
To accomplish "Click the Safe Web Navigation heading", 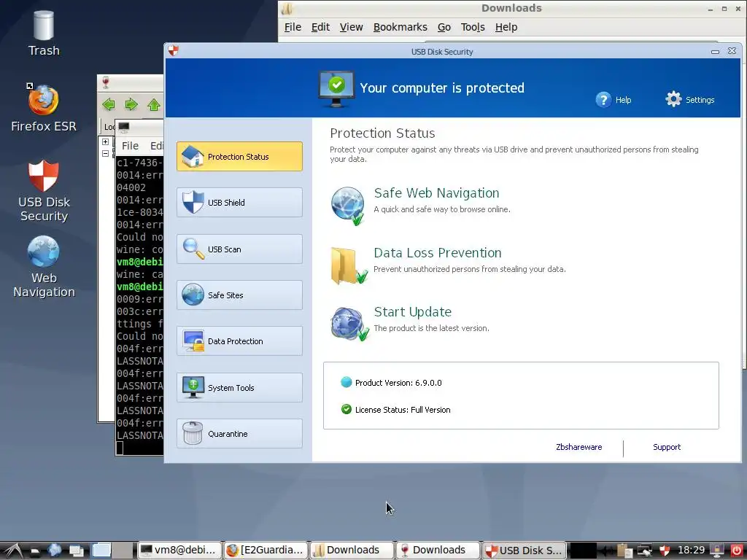I will tap(436, 192).
